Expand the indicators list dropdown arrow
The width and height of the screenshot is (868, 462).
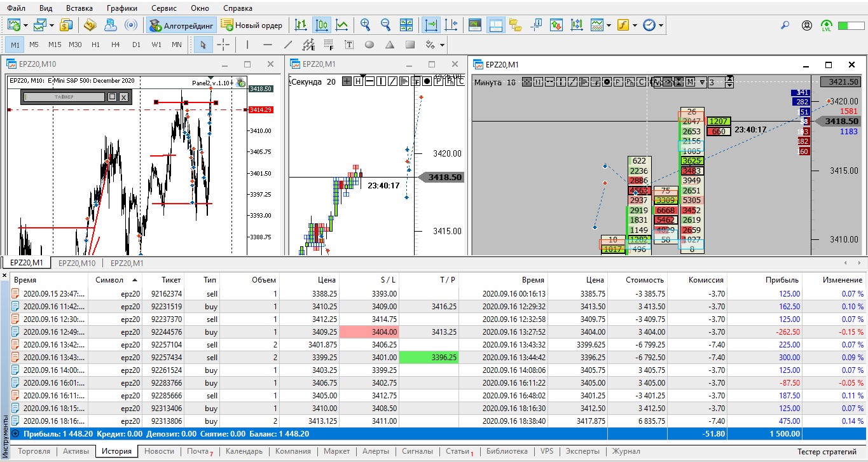(609, 25)
